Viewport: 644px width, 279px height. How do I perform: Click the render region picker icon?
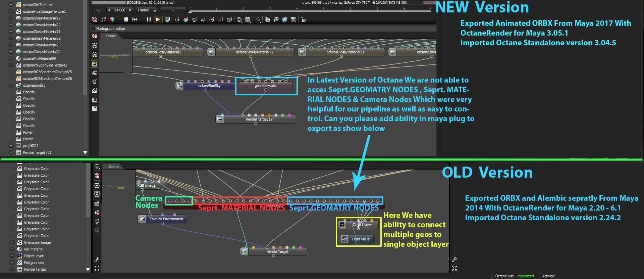tap(220, 20)
